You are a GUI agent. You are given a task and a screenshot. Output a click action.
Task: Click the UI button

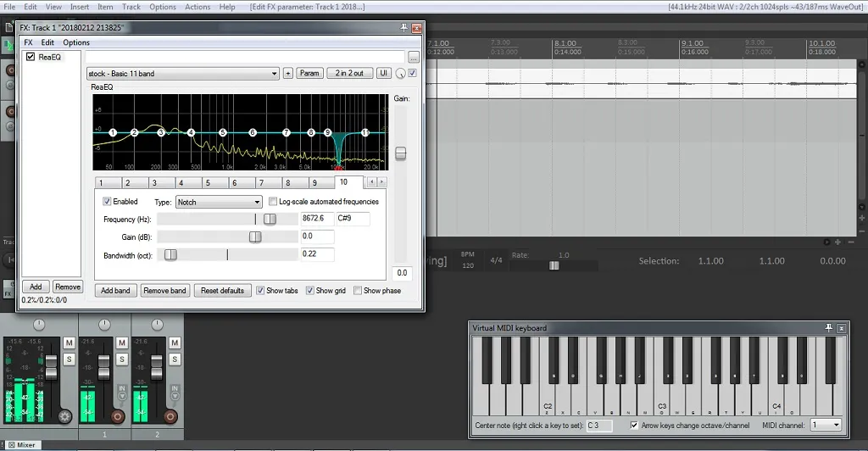click(383, 73)
